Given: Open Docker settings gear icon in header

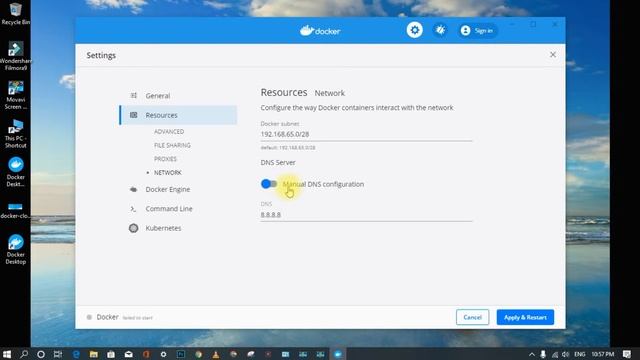Looking at the screenshot, I should pyautogui.click(x=414, y=30).
